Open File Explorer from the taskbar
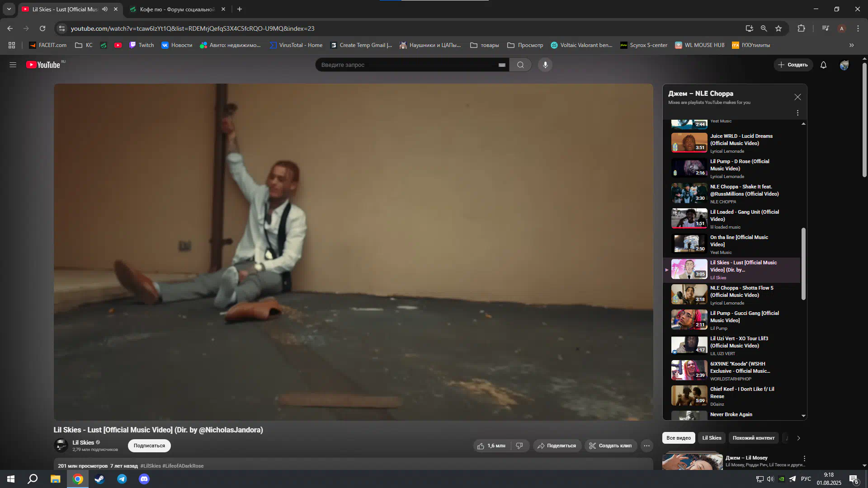The image size is (868, 488). (x=55, y=479)
